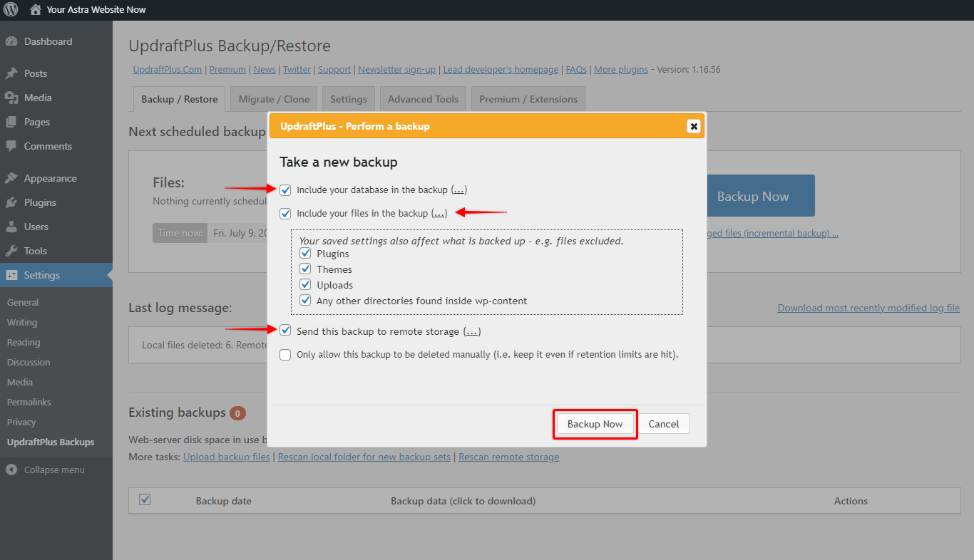Click the Plugins plug icon
This screenshot has height=560, width=974.
[x=11, y=202]
